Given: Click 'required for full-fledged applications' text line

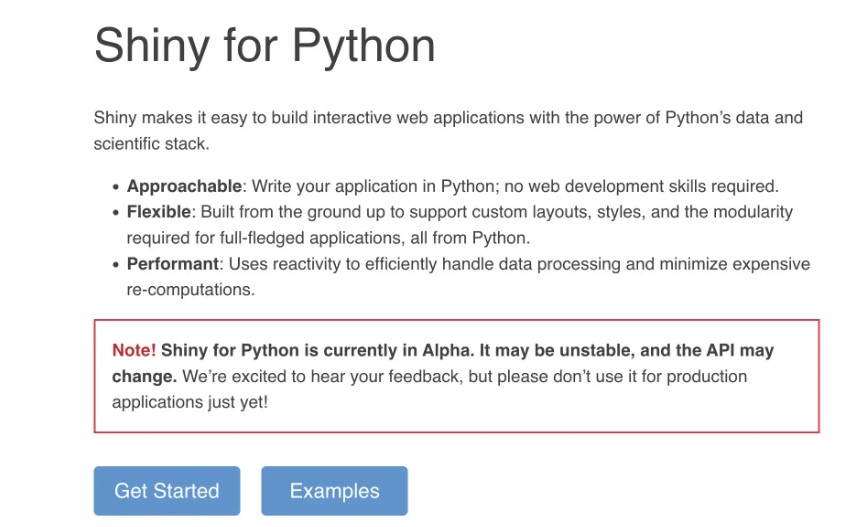Looking at the screenshot, I should pos(328,238).
